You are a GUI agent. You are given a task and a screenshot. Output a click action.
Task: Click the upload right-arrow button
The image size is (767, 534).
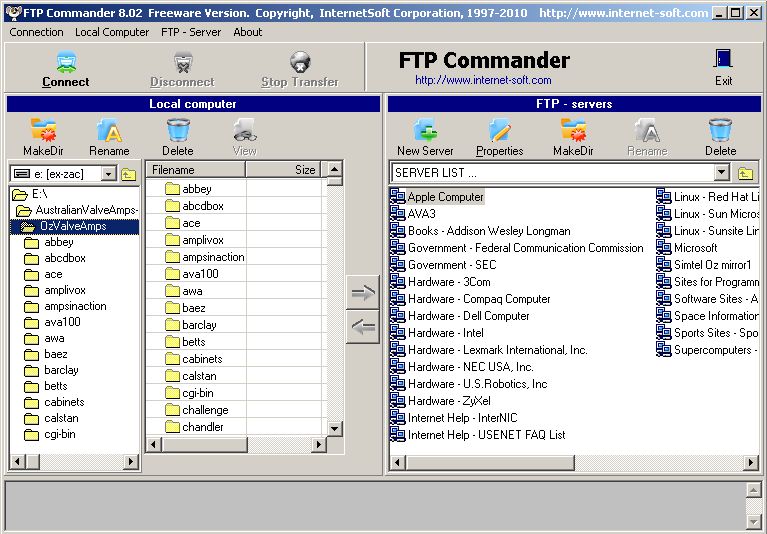(362, 292)
